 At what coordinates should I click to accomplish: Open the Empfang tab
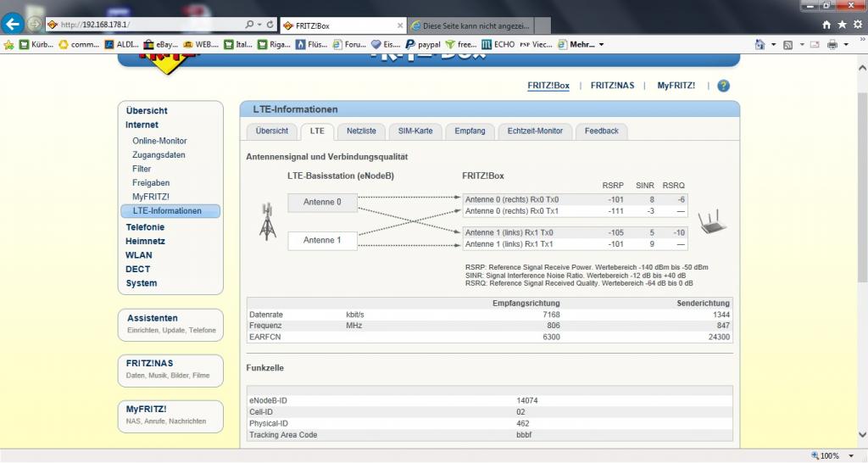click(x=470, y=131)
